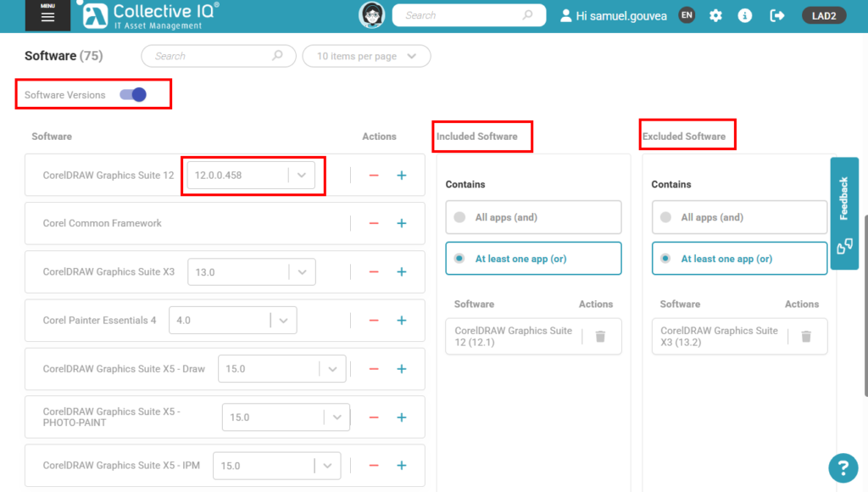Screen dimensions: 868x492
Task: Select 'All apps (and)' under Excluded Software
Action: click(739, 217)
